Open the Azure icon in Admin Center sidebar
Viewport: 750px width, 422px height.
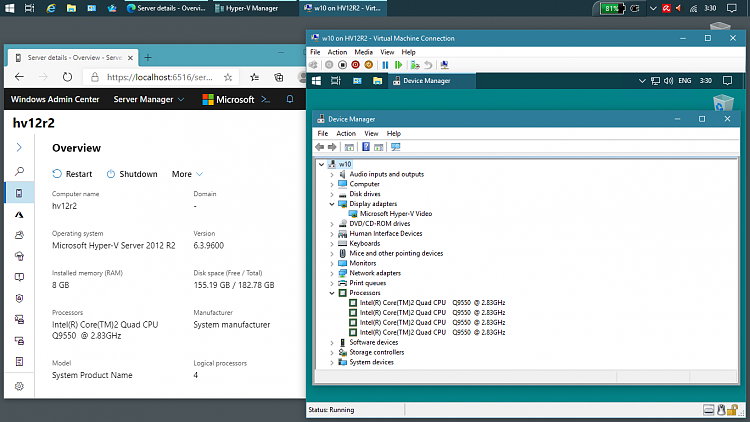coord(19,214)
